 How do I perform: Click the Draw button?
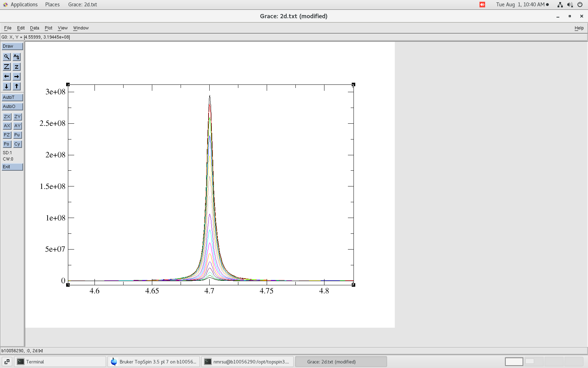12,46
